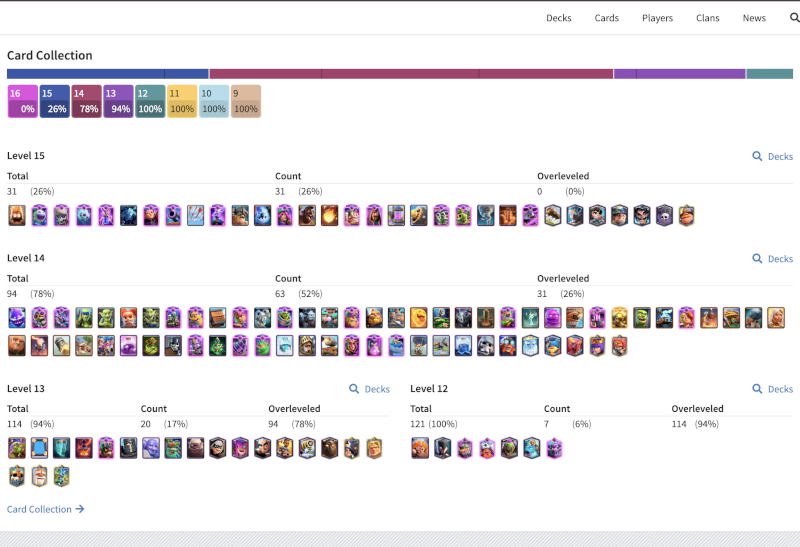Screen dimensions: 800x547
Task: Click the Level 12 Total value '121 (100%)'
Action: 434,424
